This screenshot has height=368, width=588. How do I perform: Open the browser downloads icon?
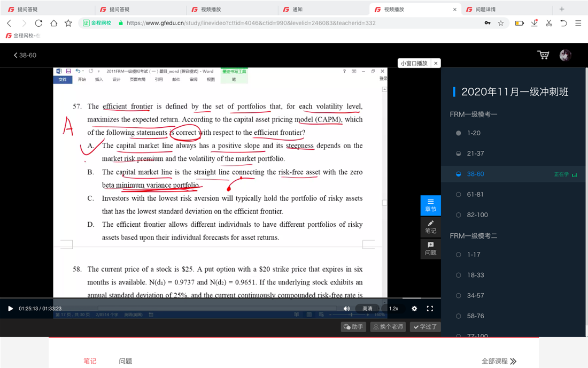[535, 23]
